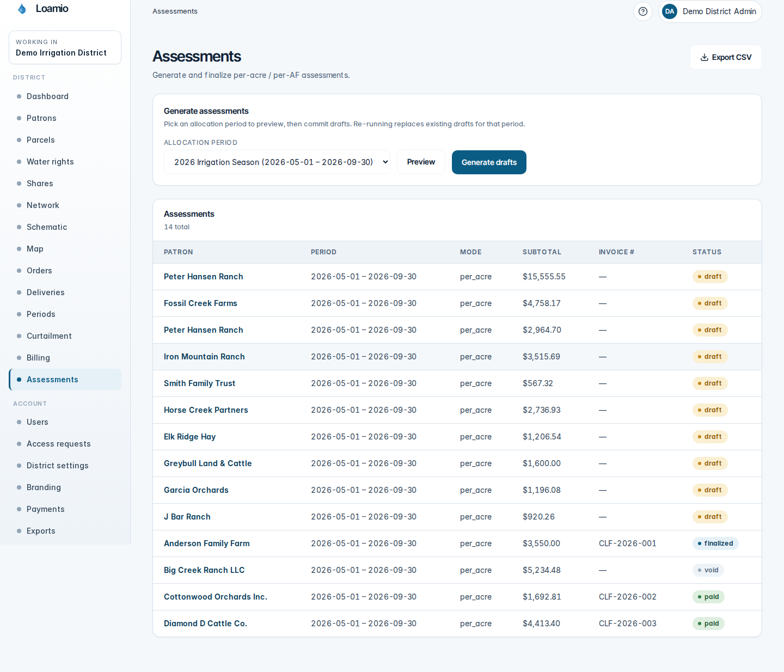Open the Shares section
The image size is (784, 672).
pos(65,184)
